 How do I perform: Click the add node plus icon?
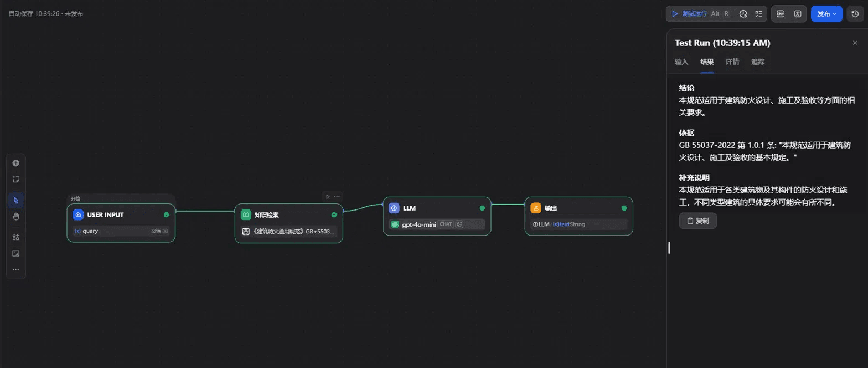pyautogui.click(x=15, y=163)
